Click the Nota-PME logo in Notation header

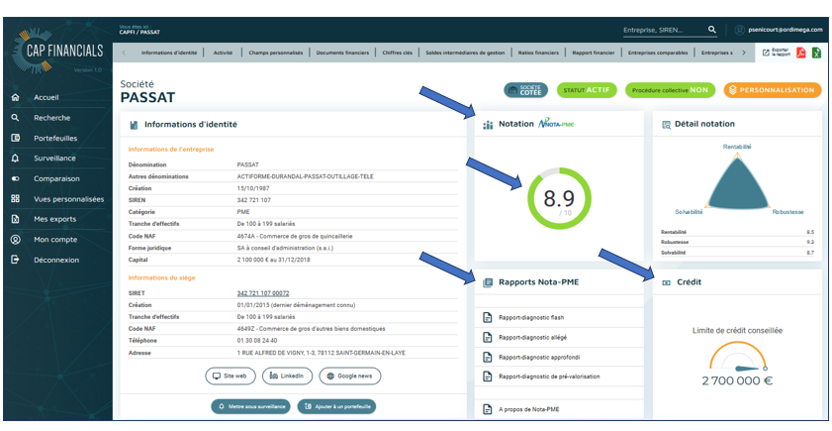[556, 123]
